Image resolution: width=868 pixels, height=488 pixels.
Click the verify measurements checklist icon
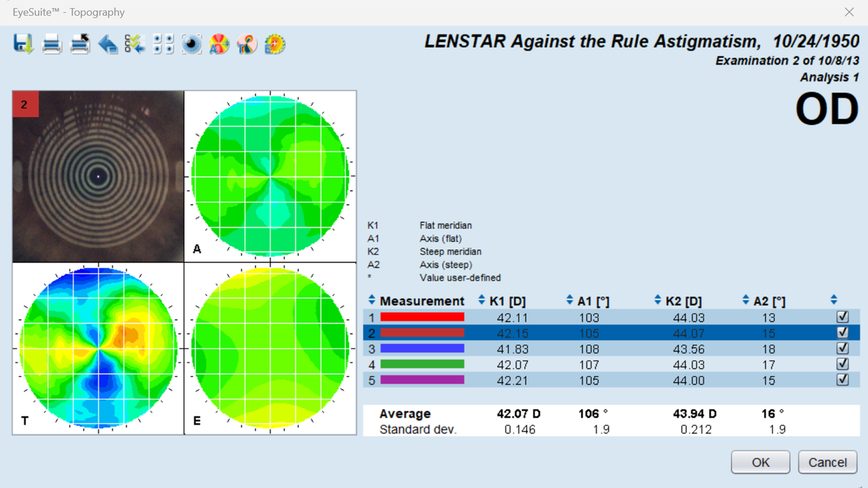point(135,43)
